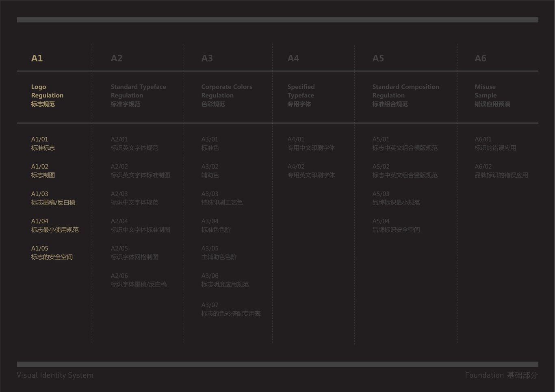The height and width of the screenshot is (392, 555).
Task: Open entry A2/03 标识中文字体规范
Action: pyautogui.click(x=134, y=198)
